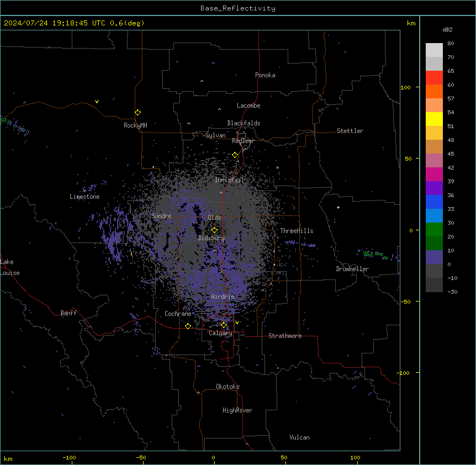Click the yellow diamond marker south of RedDeer
The image size is (476, 465).
pos(235,155)
